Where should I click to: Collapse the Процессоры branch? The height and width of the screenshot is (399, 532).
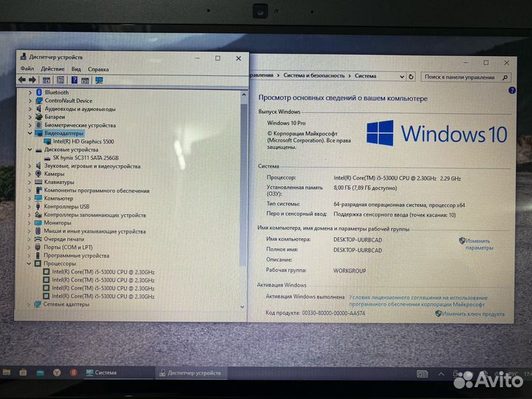point(29,264)
